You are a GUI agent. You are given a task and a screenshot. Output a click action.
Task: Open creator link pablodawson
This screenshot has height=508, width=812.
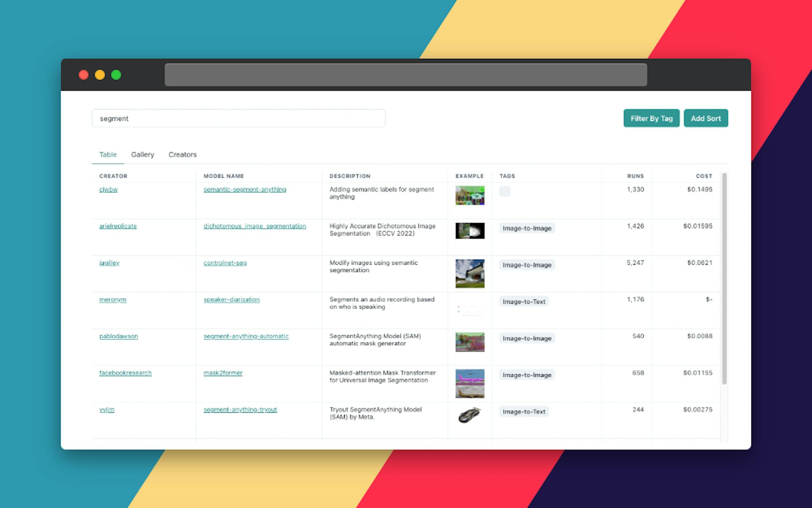point(119,336)
